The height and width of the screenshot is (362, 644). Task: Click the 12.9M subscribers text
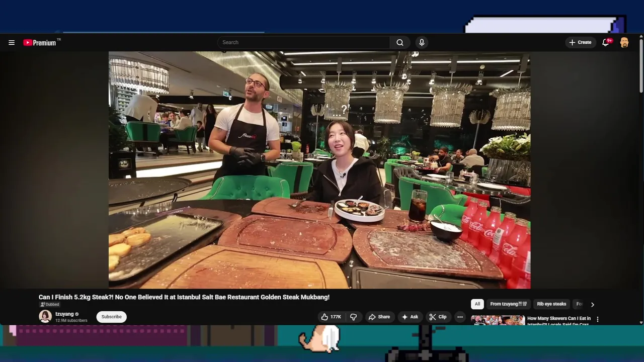tap(71, 320)
